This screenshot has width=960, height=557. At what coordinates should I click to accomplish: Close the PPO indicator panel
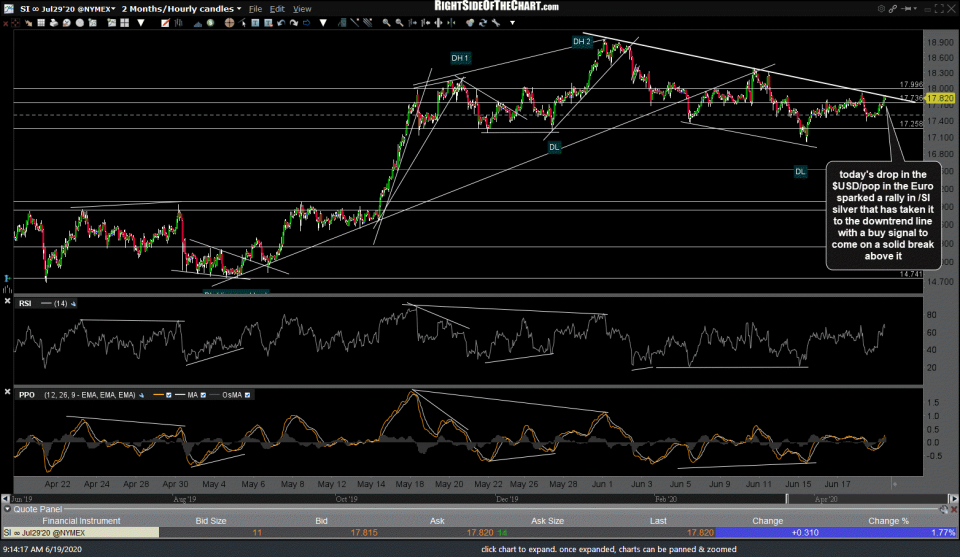8,395
